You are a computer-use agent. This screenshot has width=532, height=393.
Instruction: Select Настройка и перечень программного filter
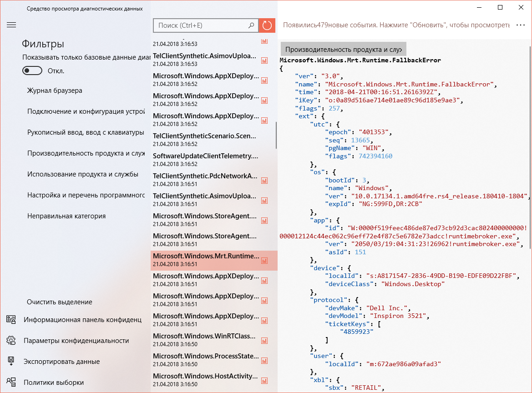click(86, 195)
